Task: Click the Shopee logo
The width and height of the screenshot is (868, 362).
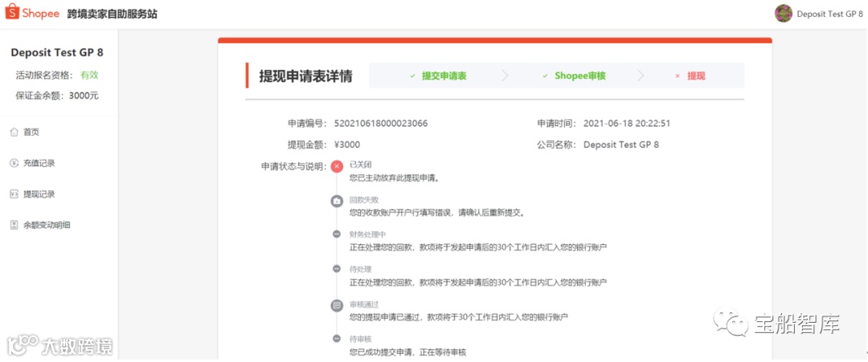Action: (x=32, y=14)
